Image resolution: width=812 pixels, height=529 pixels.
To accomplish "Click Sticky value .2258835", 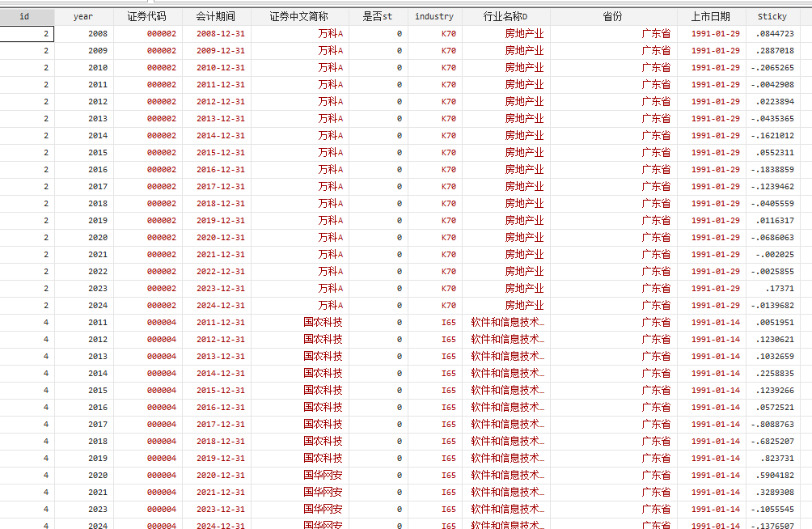I will tap(775, 374).
